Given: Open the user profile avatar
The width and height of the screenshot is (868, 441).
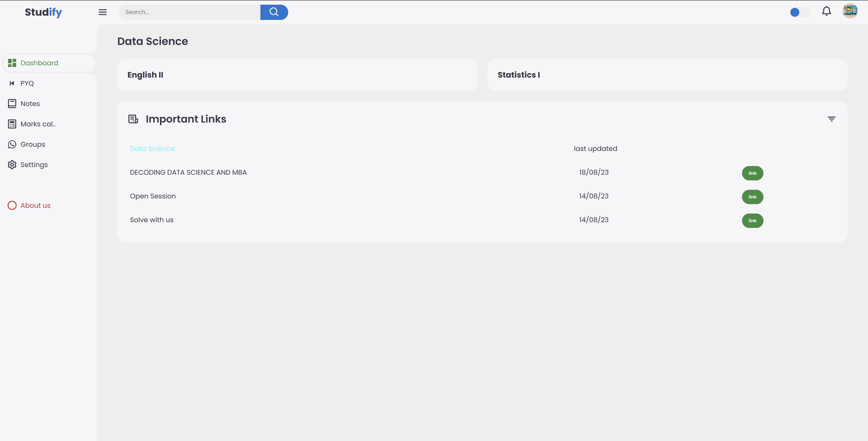Looking at the screenshot, I should pos(850,11).
